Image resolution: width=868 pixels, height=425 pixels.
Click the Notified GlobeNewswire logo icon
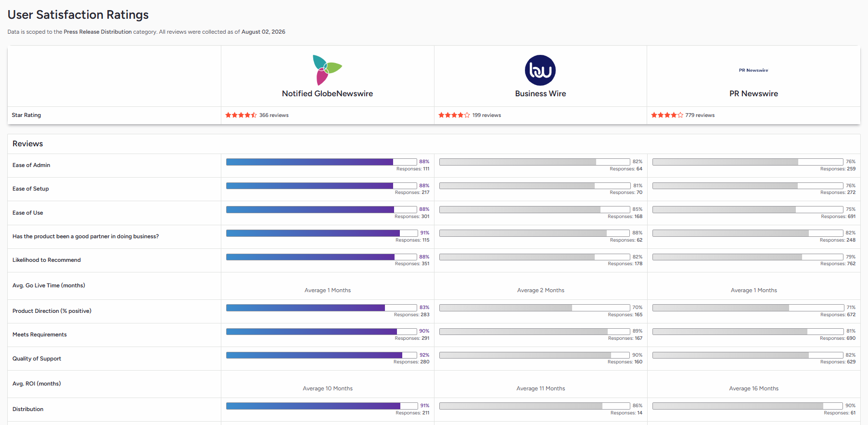pos(327,70)
